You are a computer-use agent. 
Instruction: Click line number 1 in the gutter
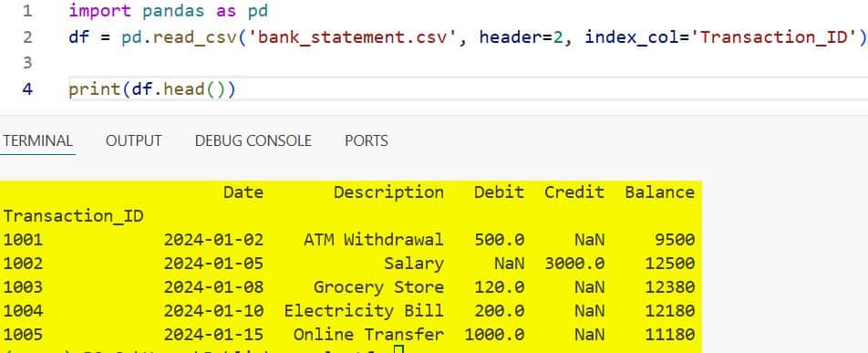point(27,11)
